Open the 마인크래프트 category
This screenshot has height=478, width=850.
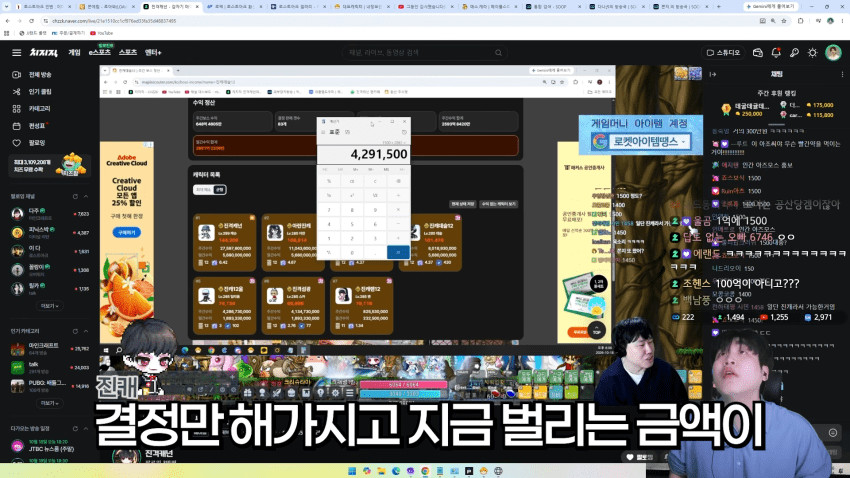tap(49, 348)
